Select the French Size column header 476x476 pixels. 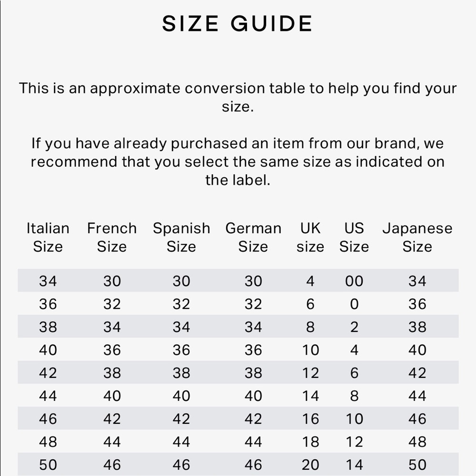click(x=112, y=237)
